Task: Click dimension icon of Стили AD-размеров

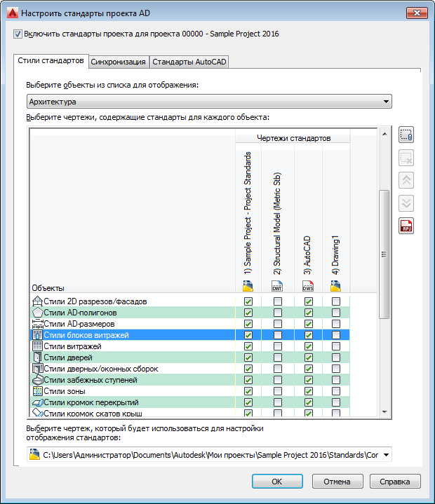Action: [x=37, y=324]
